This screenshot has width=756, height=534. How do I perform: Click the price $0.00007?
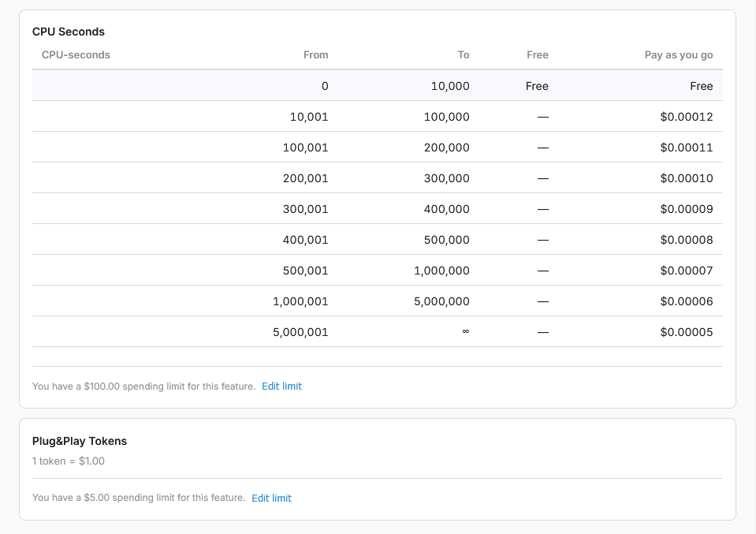[x=687, y=271]
